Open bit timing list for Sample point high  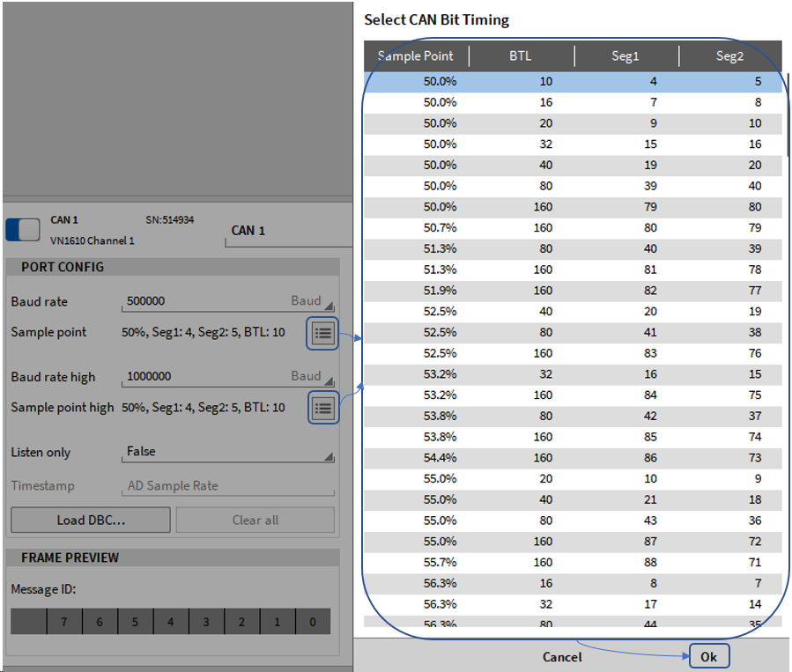[x=322, y=409]
